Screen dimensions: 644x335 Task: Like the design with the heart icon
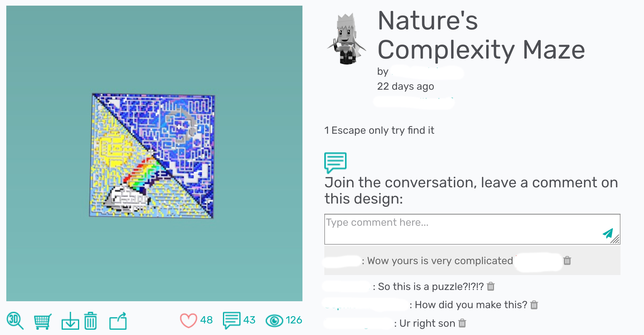188,320
